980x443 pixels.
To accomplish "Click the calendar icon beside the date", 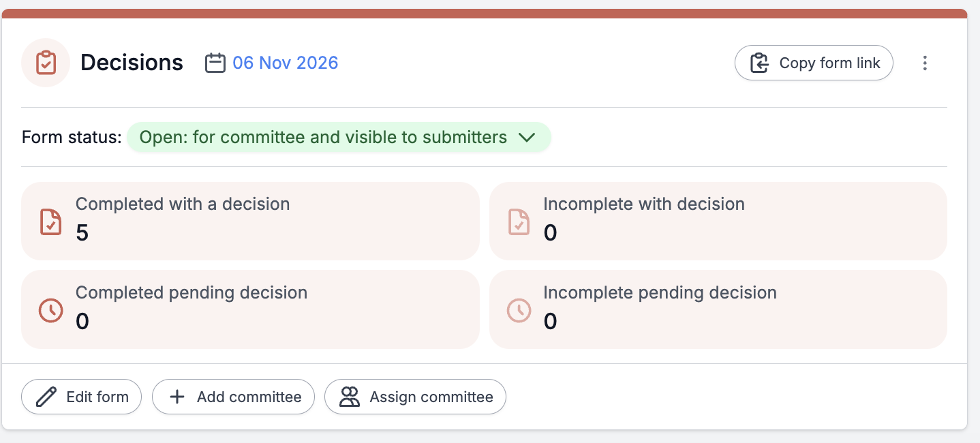I will pos(215,63).
